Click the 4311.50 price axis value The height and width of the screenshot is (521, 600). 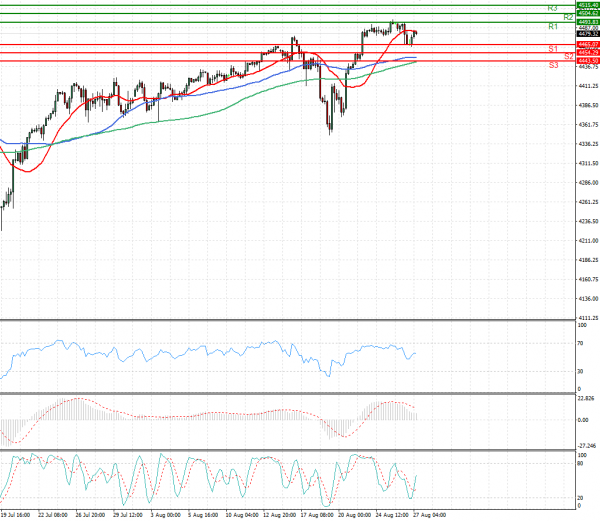(588, 163)
